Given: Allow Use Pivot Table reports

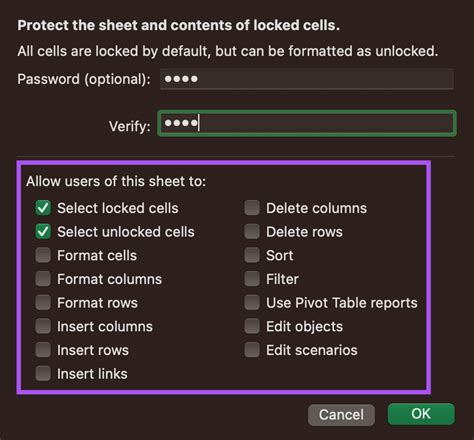Looking at the screenshot, I should click(252, 302).
